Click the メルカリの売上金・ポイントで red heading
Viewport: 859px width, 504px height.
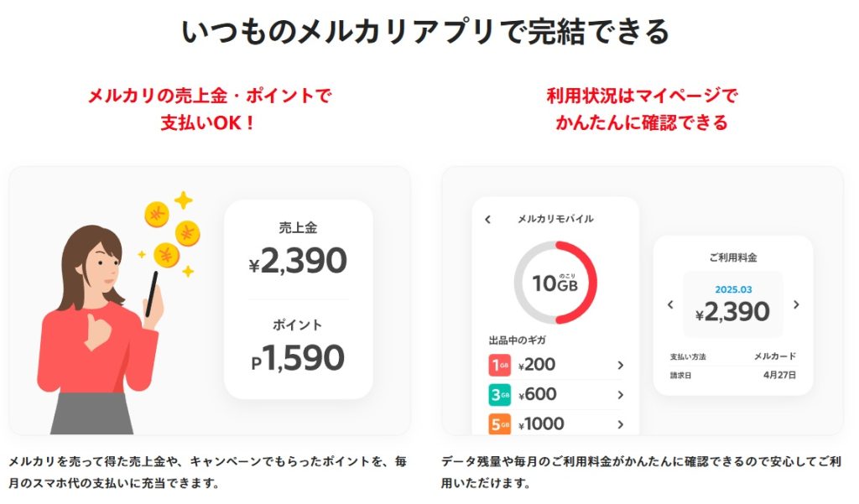(x=209, y=96)
